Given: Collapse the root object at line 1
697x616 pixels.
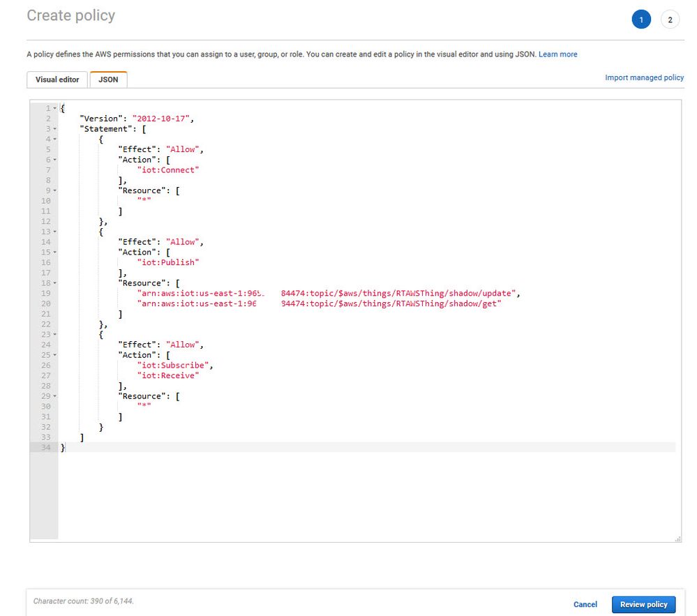Looking at the screenshot, I should coord(54,109).
